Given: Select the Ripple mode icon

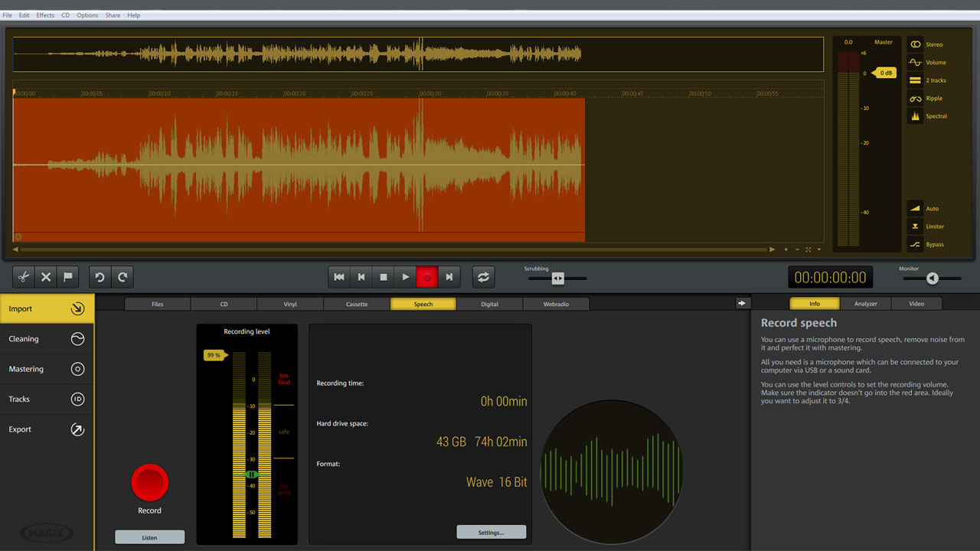Looking at the screenshot, I should click(914, 98).
